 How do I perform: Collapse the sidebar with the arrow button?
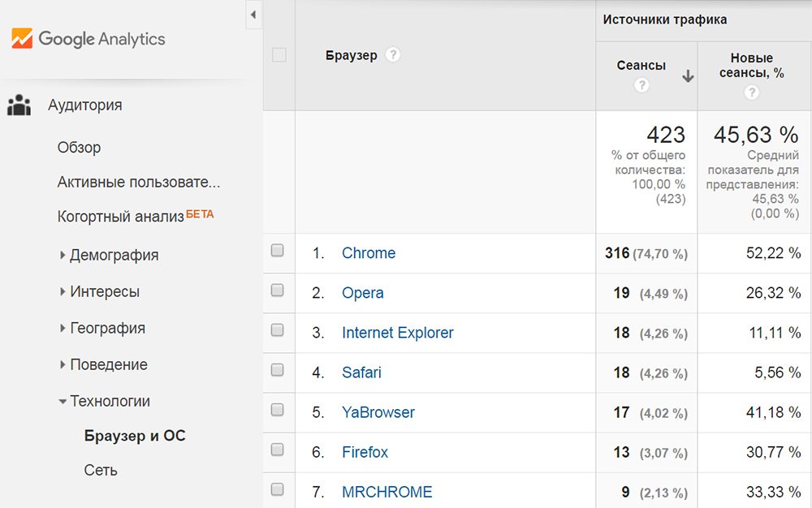point(253,15)
